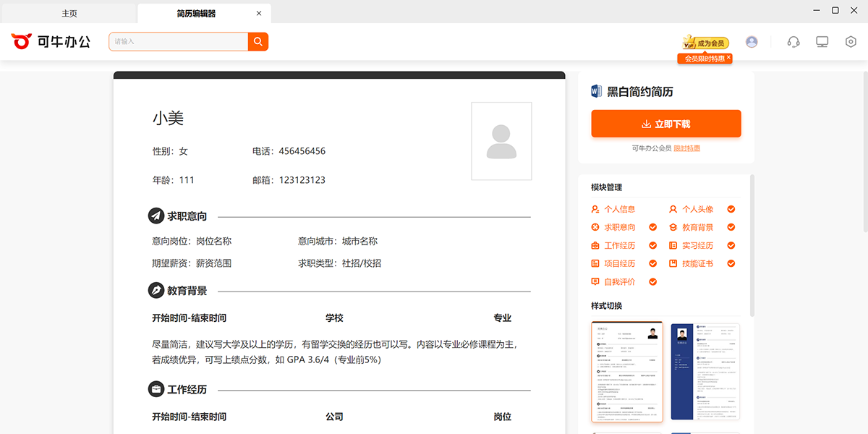Viewport: 868px width, 434px height.
Task: Toggle 个人头像 module checkmark
Action: click(x=731, y=209)
